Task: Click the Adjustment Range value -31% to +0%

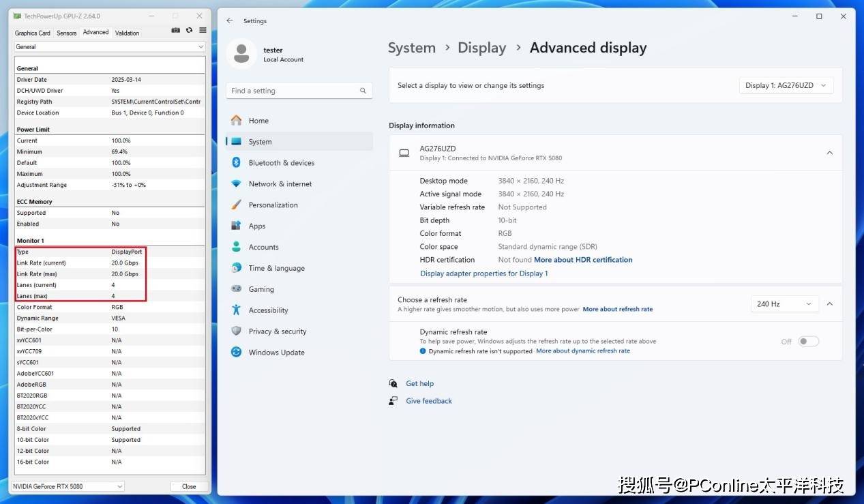Action: click(x=129, y=185)
